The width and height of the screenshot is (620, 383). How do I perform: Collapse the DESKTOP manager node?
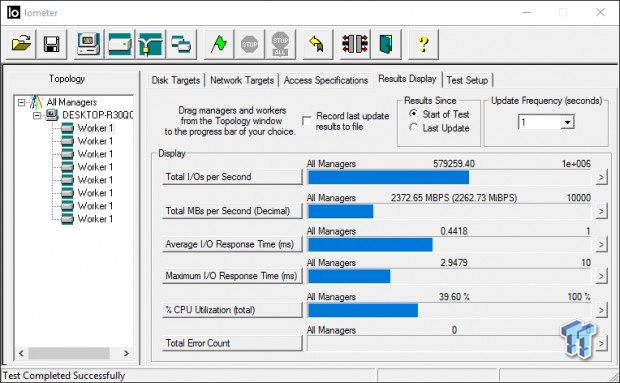click(37, 115)
